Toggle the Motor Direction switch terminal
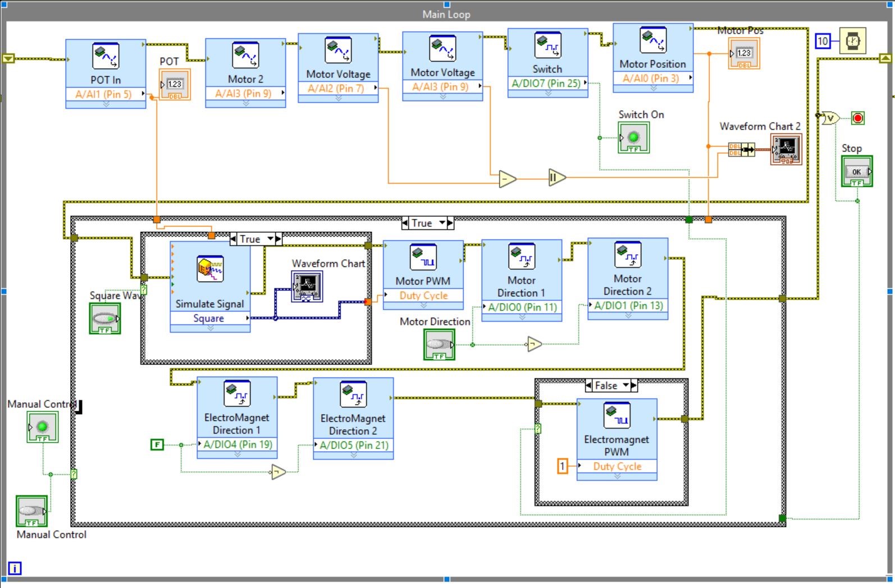This screenshot has width=895, height=588. coord(439,344)
